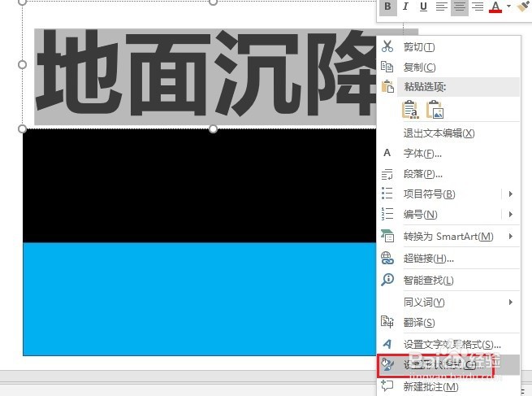Select 编号(N) menu entry

click(x=421, y=215)
